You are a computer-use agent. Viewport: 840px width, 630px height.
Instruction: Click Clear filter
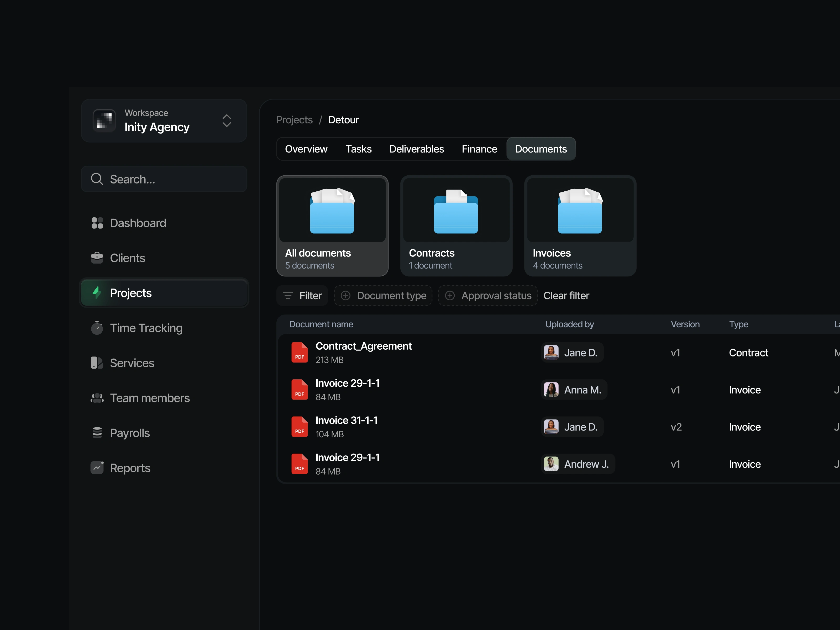566,295
